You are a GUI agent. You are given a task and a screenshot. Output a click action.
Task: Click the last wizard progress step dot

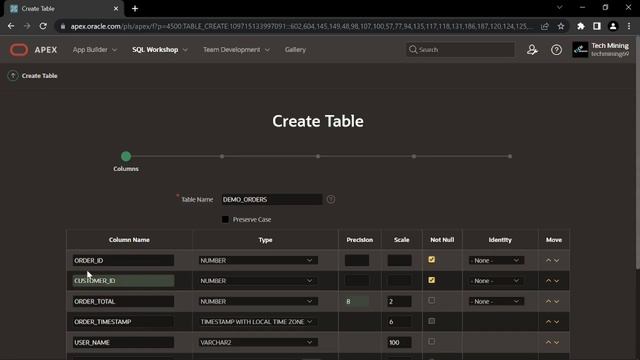click(x=510, y=156)
